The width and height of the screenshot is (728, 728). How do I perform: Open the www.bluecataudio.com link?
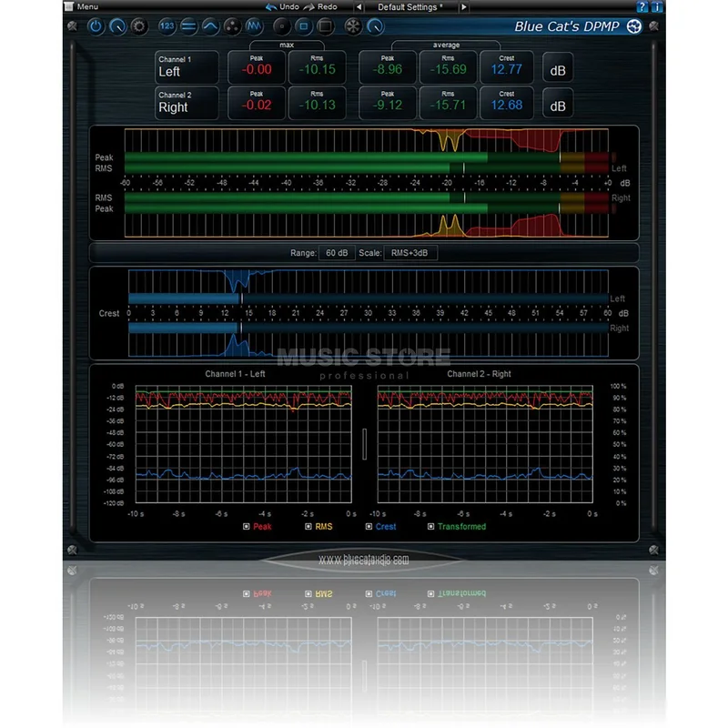[363, 559]
